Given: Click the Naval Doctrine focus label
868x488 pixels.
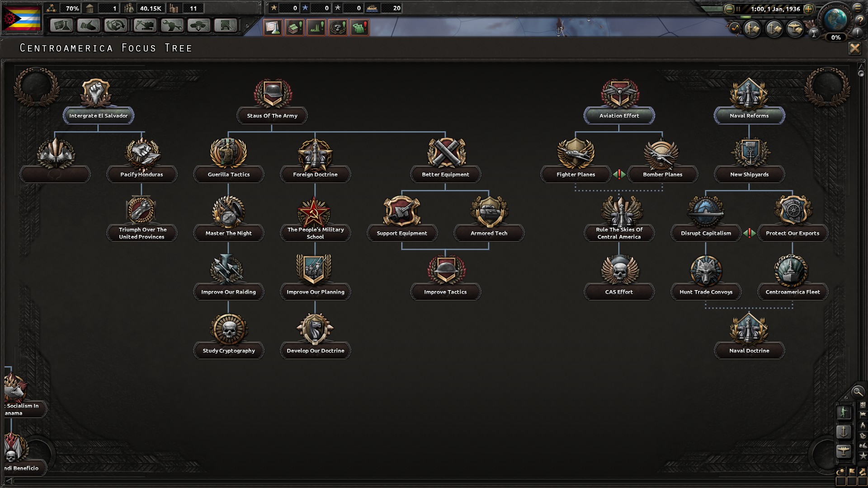Looking at the screenshot, I should click(749, 351).
